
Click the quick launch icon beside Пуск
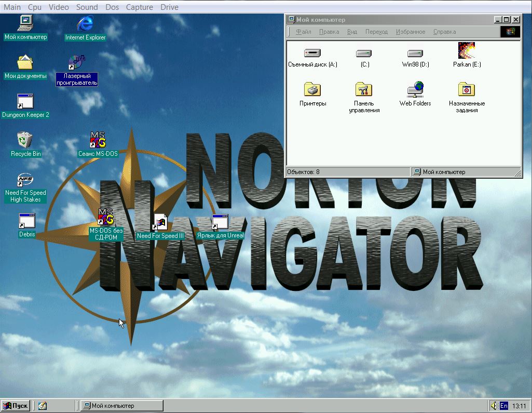tap(43, 406)
